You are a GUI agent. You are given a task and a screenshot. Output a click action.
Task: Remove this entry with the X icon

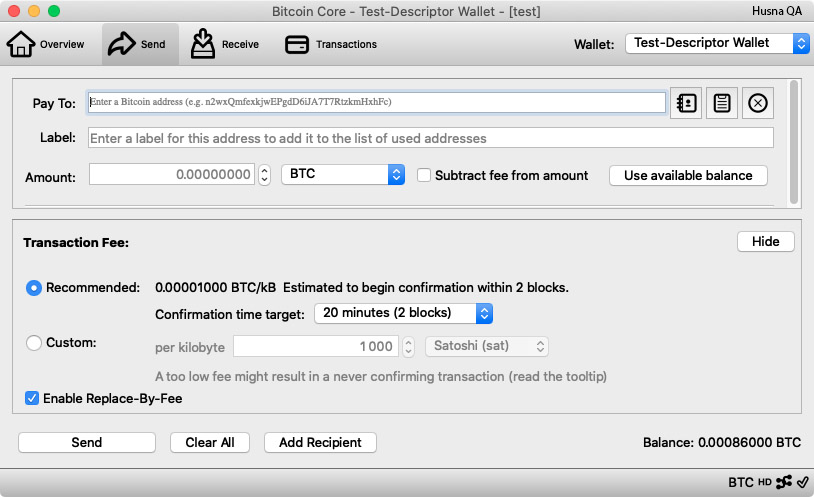pos(757,103)
